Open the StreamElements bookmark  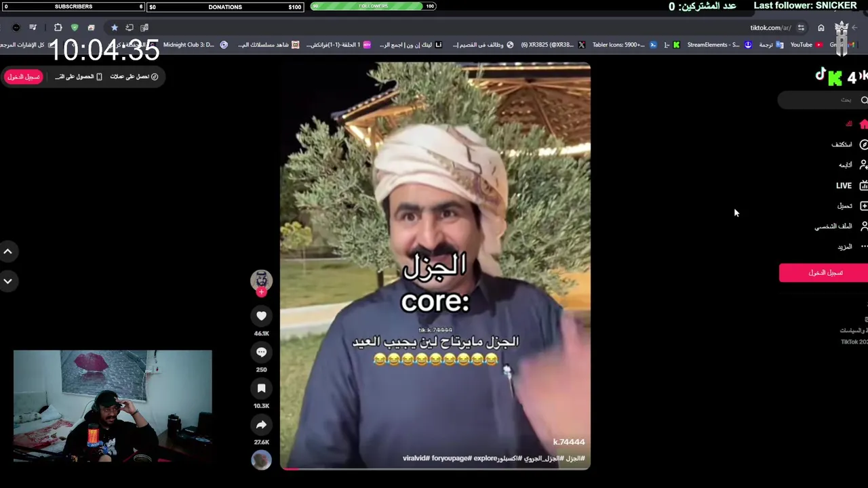click(x=719, y=45)
